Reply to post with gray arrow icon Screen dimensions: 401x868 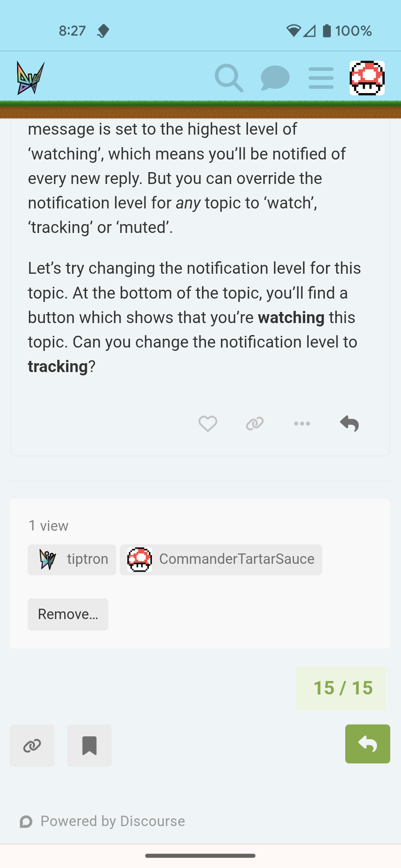click(x=349, y=424)
